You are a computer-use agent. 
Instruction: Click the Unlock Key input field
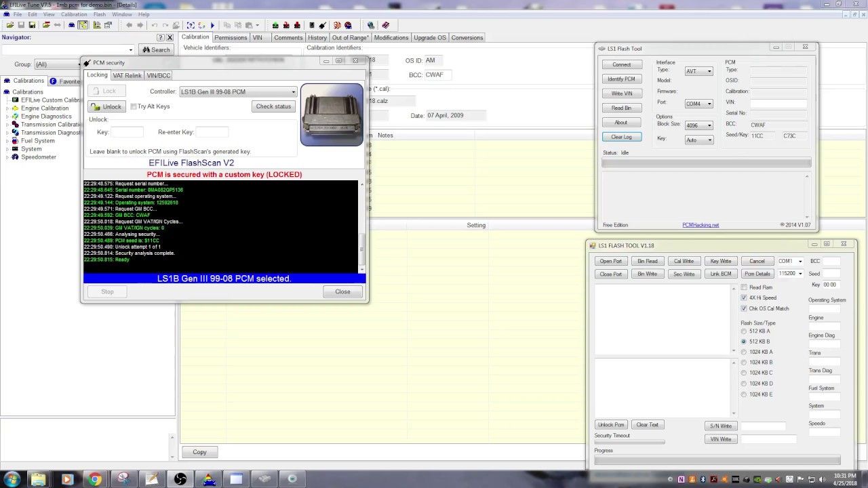pos(127,132)
